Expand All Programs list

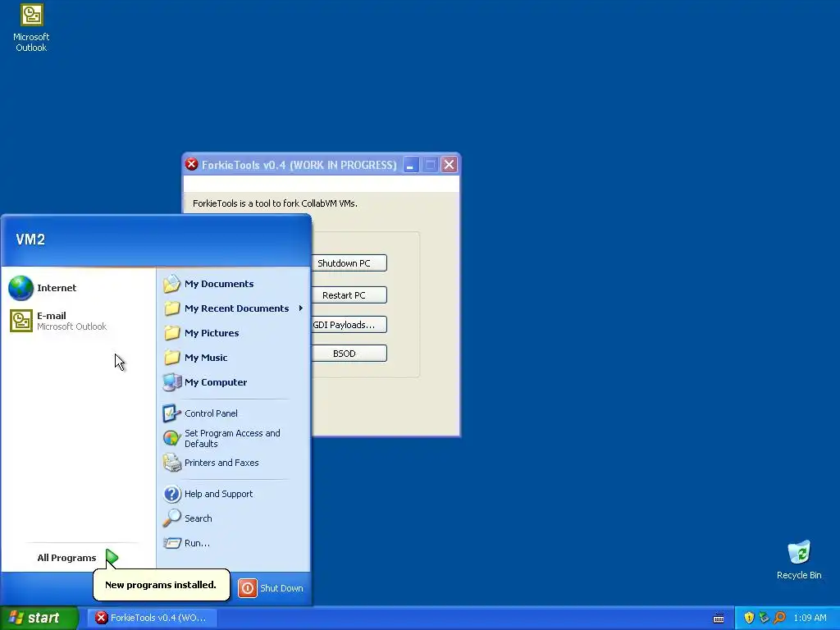(78, 558)
